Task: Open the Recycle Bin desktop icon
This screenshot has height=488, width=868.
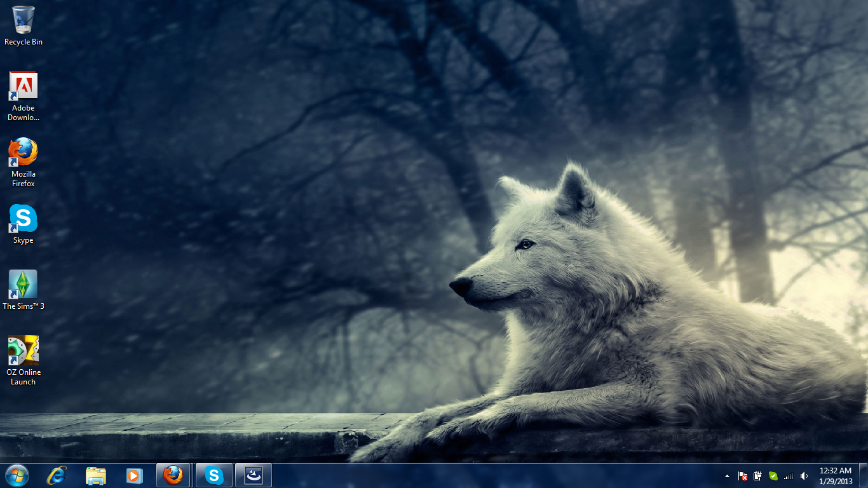Action: 24,20
